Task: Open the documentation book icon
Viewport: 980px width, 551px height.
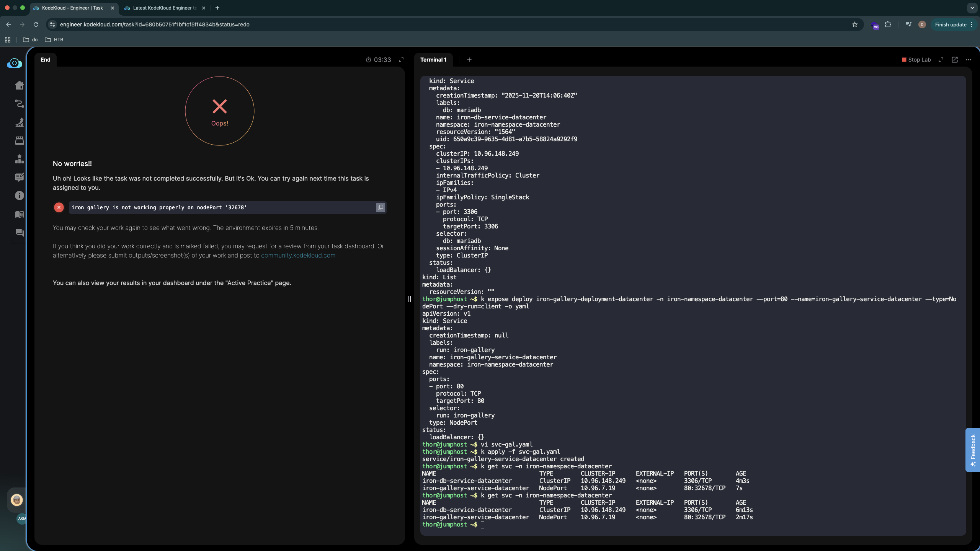Action: 19,214
